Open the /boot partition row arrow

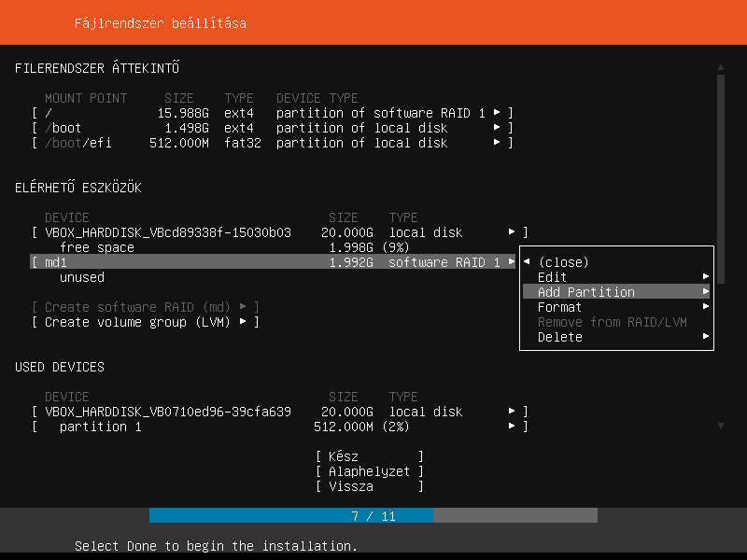(x=497, y=128)
